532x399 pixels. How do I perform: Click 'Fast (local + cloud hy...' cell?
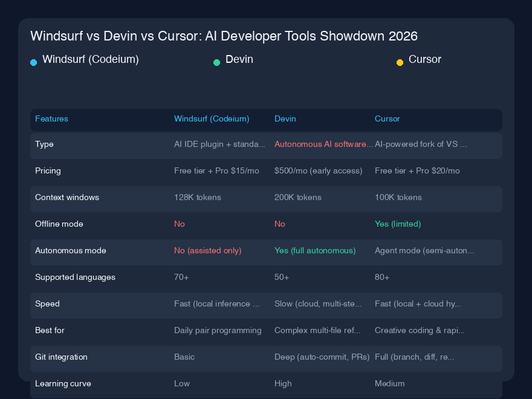[418, 304]
